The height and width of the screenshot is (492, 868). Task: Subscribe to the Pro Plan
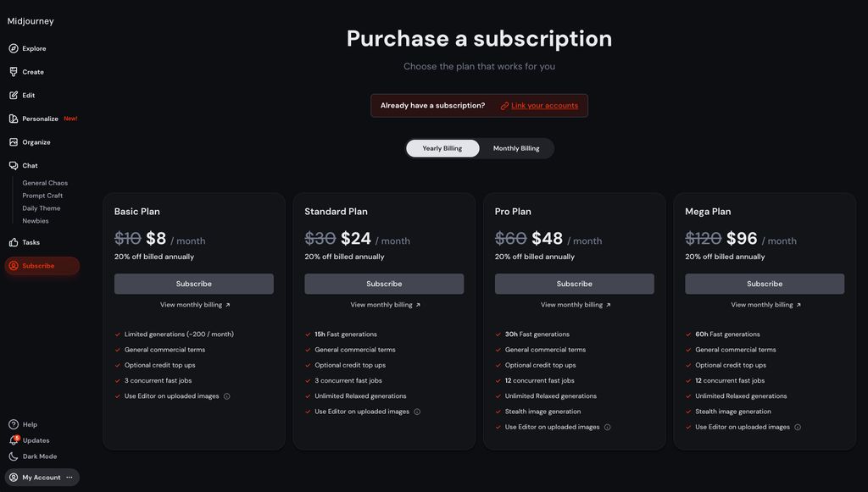574,284
